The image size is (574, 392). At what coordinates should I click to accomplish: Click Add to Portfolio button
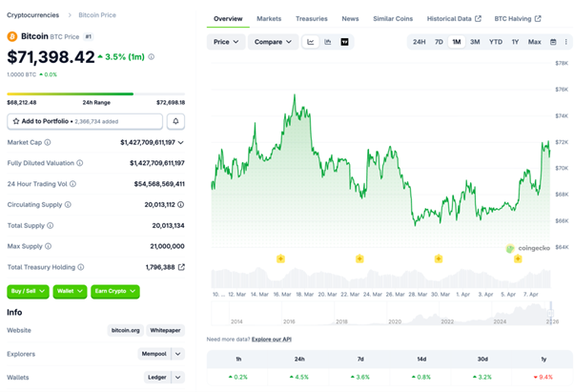coord(85,121)
